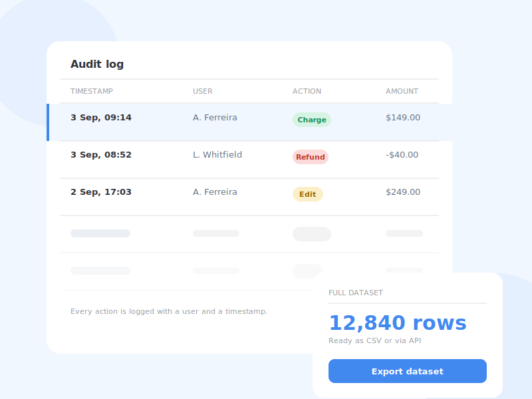Click the $249.00 amount
Viewport: 532px width, 399px height.
tap(403, 192)
